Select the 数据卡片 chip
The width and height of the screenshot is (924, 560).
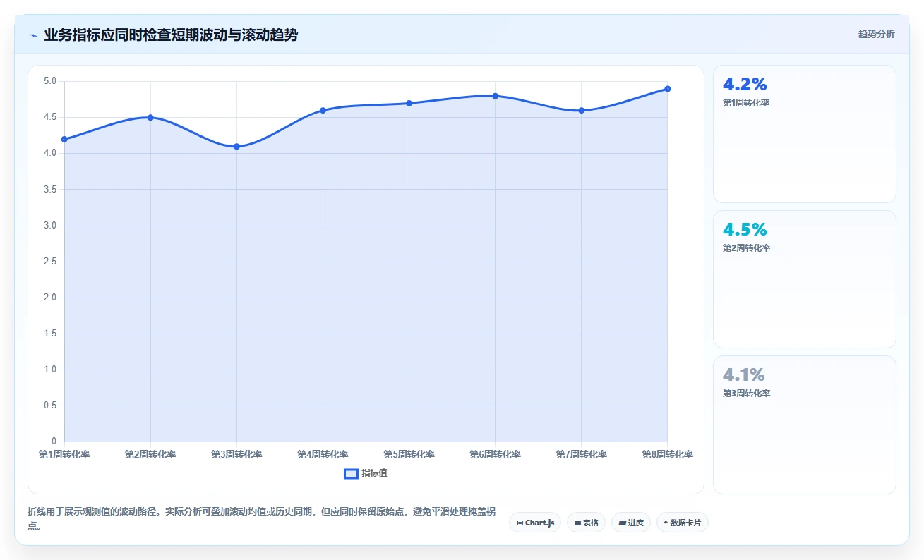tap(682, 523)
